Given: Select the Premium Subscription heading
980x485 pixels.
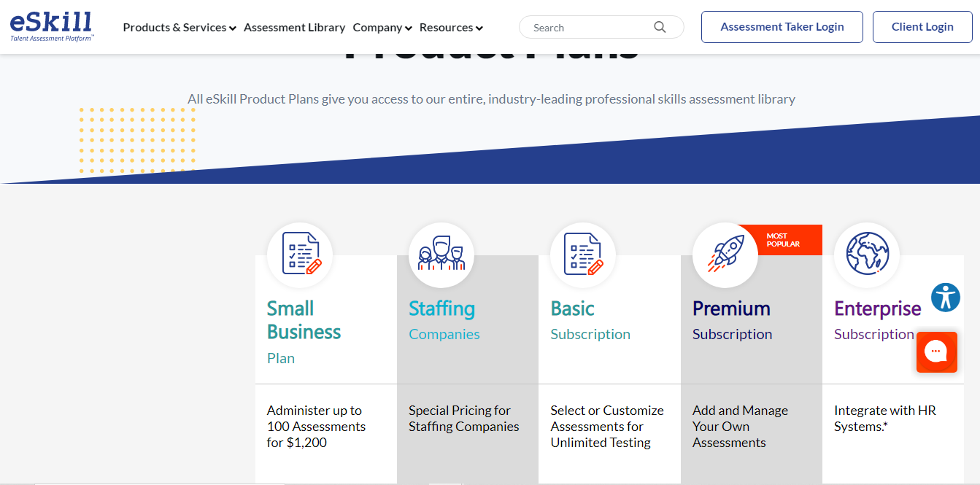Looking at the screenshot, I should [731, 309].
